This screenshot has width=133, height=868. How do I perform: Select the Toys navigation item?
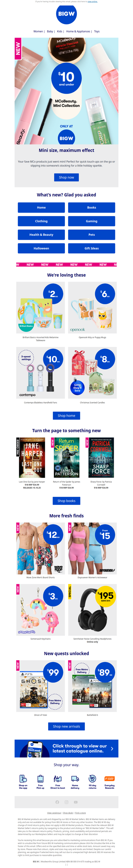[x=97, y=31]
